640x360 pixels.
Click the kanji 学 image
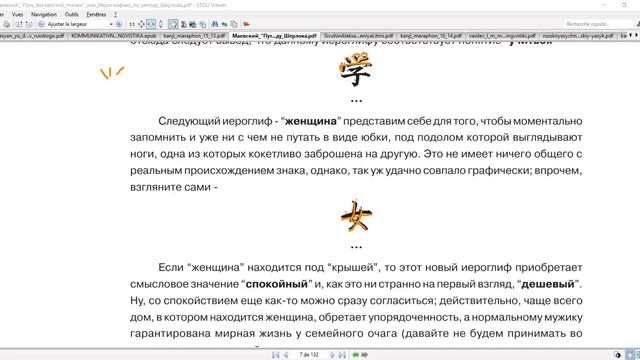pos(356,69)
